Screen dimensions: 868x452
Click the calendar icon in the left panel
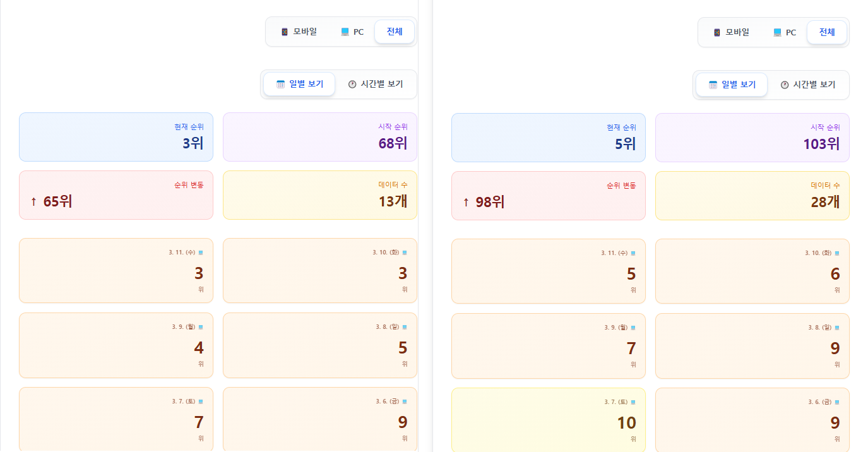click(281, 84)
